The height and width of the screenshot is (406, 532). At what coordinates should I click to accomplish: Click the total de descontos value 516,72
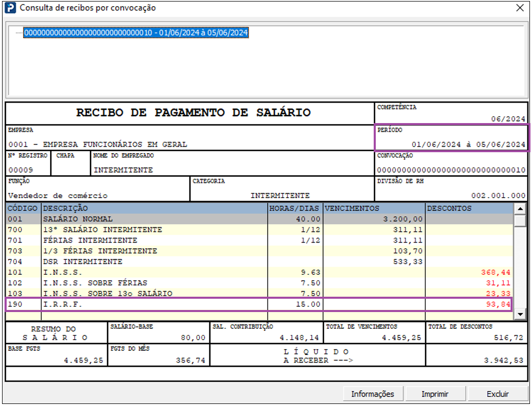click(x=509, y=338)
